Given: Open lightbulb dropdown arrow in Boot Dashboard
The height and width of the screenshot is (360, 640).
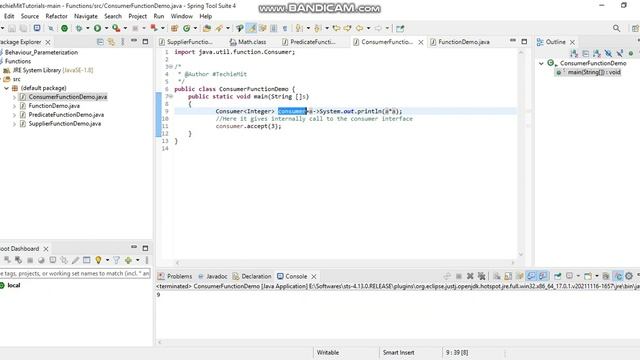Looking at the screenshot, I should 107,260.
